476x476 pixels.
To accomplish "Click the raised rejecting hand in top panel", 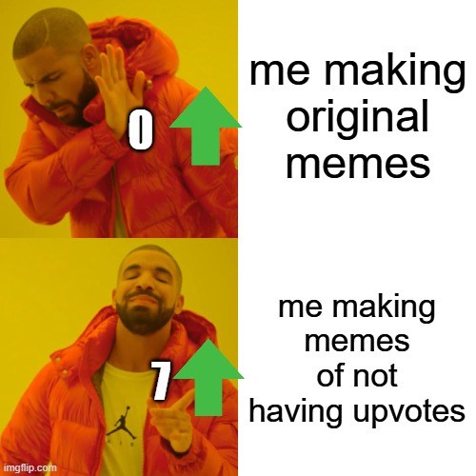I will coord(121,90).
